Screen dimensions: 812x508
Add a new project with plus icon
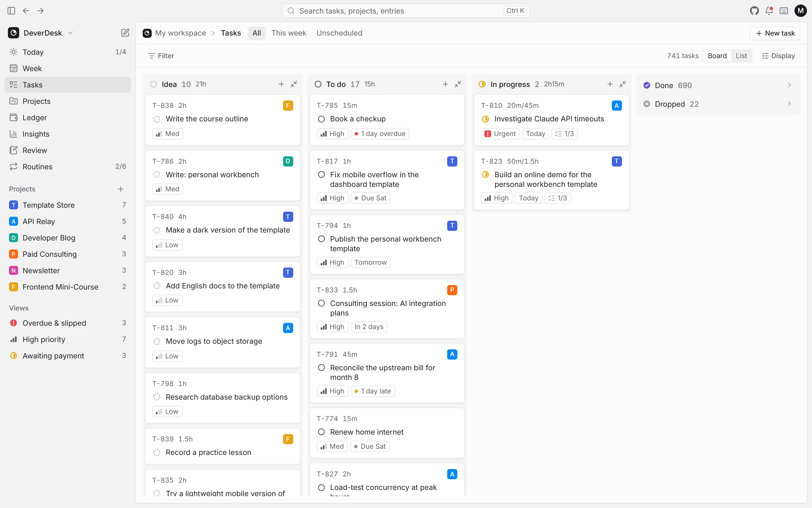121,189
